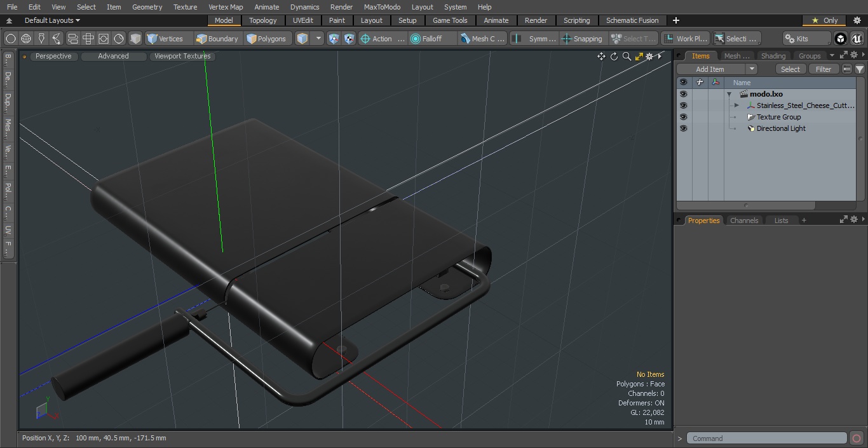Click the viewport pan (move arrows) icon
The width and height of the screenshot is (868, 448).
601,57
